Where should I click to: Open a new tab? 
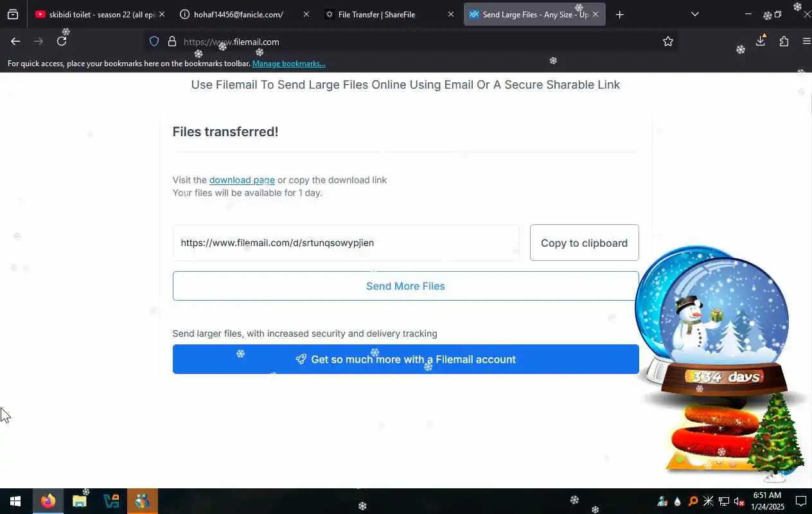[x=619, y=14]
